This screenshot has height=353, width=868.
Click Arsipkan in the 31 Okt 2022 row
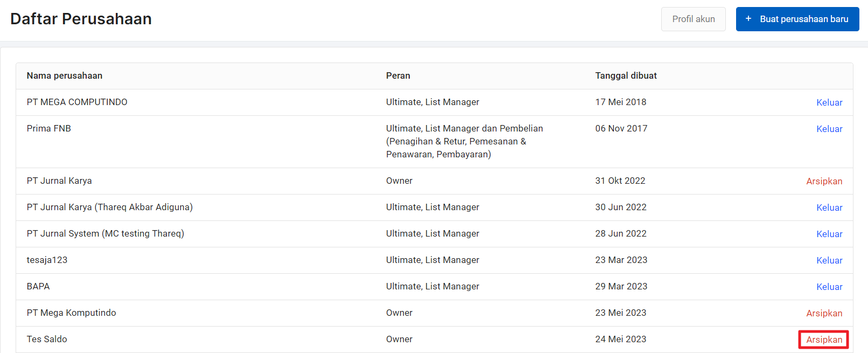coord(824,181)
